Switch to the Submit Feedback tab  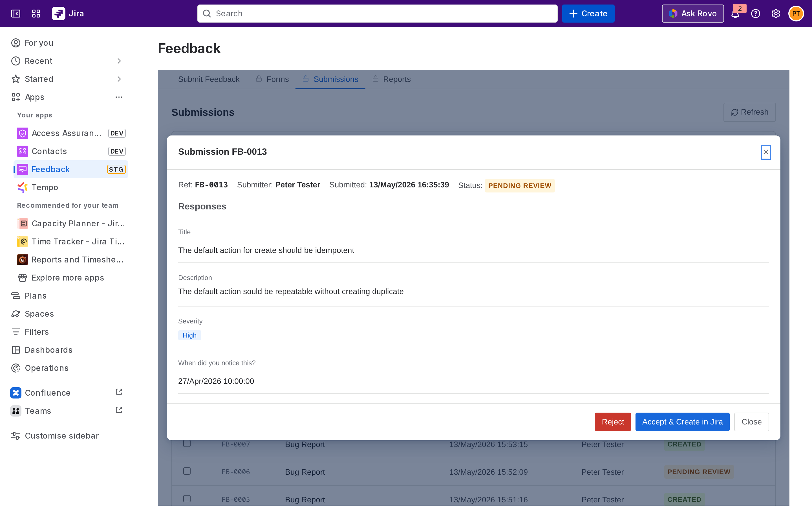click(209, 79)
